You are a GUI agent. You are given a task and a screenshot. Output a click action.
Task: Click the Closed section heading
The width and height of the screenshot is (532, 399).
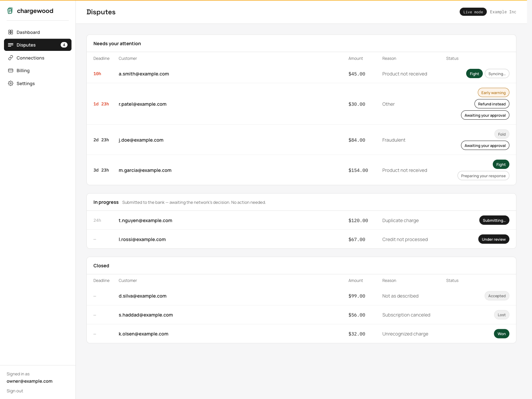point(101,266)
